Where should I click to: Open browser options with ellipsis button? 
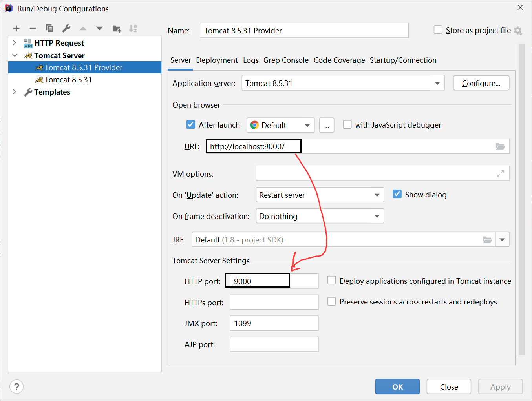click(x=327, y=125)
